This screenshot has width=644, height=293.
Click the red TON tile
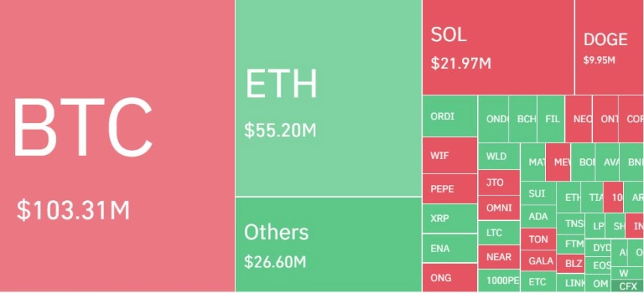click(x=538, y=239)
